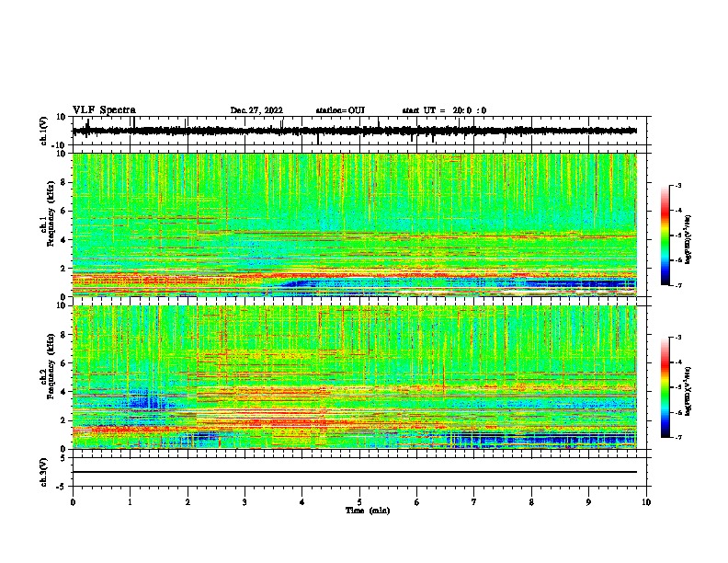Click the time axis tick label '8'

tap(531, 502)
